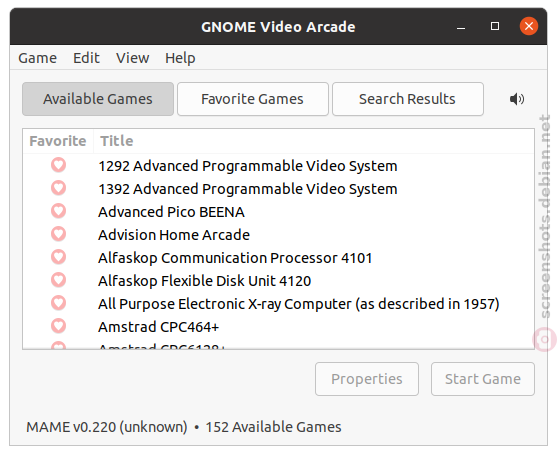The height and width of the screenshot is (455, 557).
Task: Switch to Favorite Games view
Action: pos(253,99)
